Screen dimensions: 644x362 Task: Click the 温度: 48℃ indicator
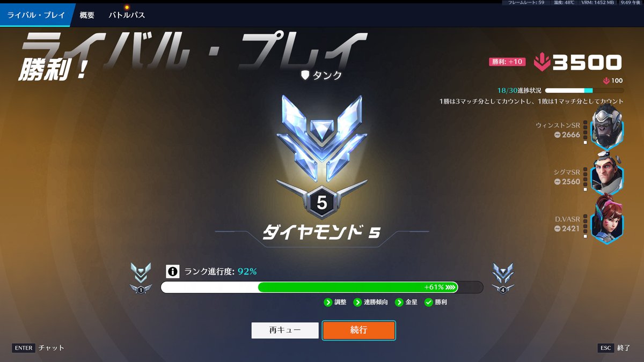point(563,3)
